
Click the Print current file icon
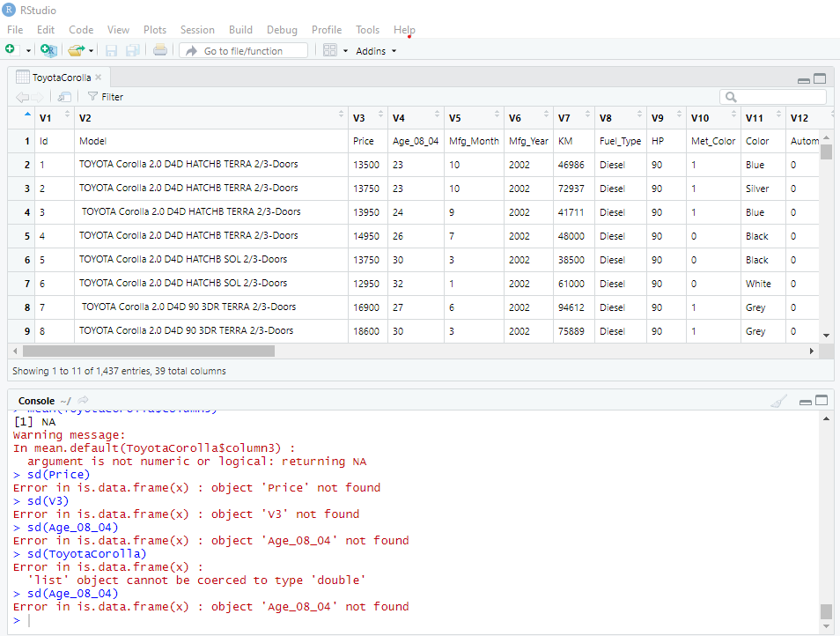[159, 50]
